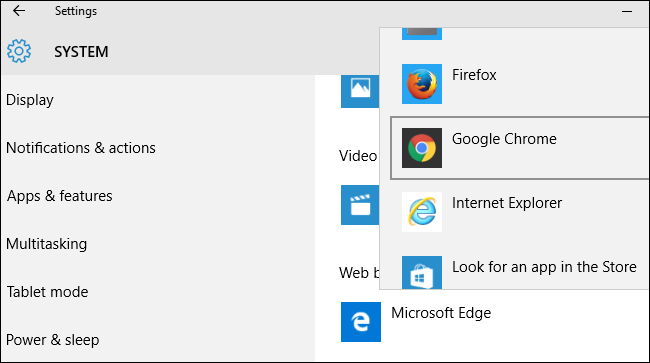The width and height of the screenshot is (650, 363).
Task: Open the Windows Store bag icon
Action: (422, 273)
